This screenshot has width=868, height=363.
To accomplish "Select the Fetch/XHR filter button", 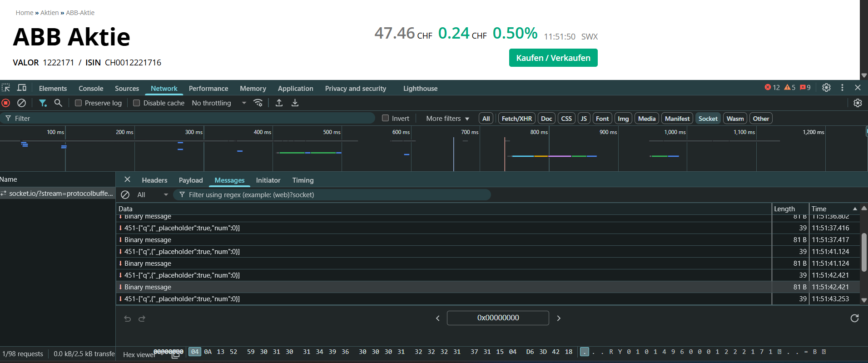I will coord(516,119).
